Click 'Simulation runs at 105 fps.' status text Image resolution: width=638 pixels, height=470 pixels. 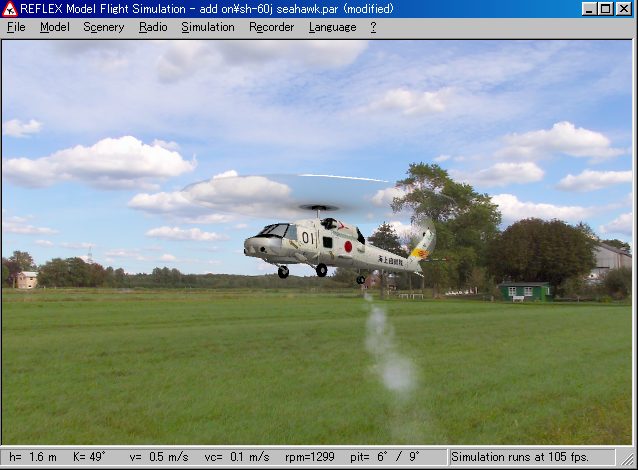520,457
